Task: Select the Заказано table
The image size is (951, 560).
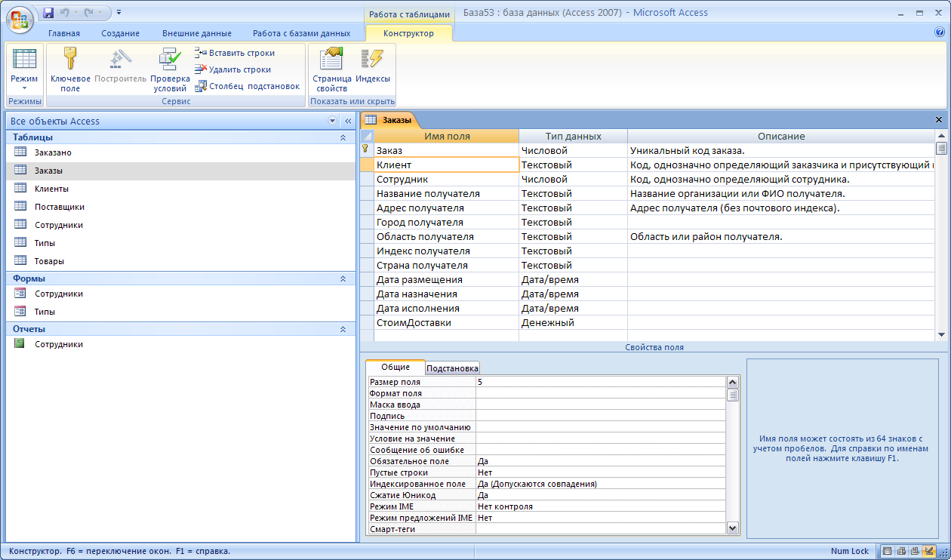Action: point(180,152)
